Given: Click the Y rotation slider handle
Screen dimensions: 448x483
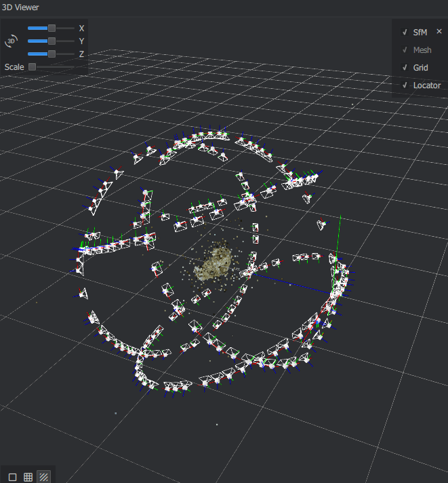Looking at the screenshot, I should point(52,41).
